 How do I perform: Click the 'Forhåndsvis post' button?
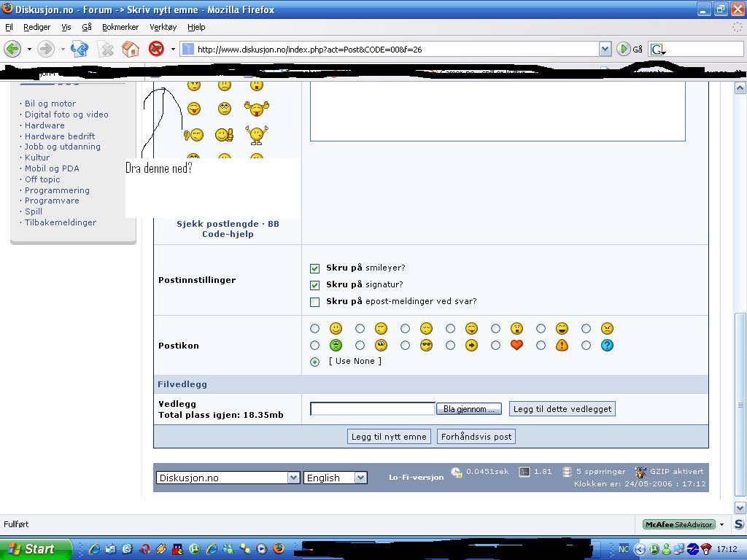pyautogui.click(x=476, y=437)
